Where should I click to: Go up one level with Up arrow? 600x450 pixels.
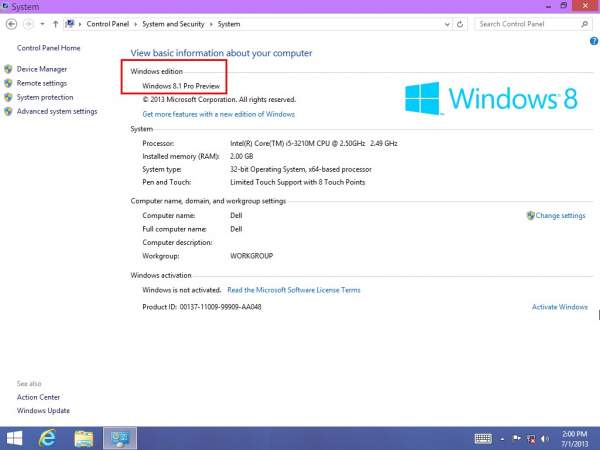point(55,24)
